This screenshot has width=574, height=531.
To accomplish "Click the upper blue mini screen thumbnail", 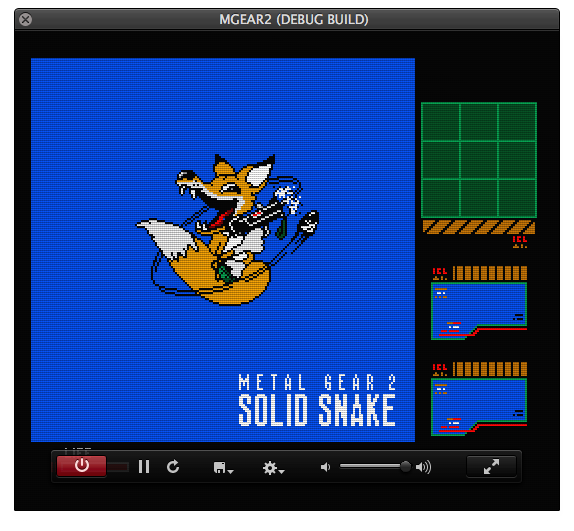I will point(479,311).
